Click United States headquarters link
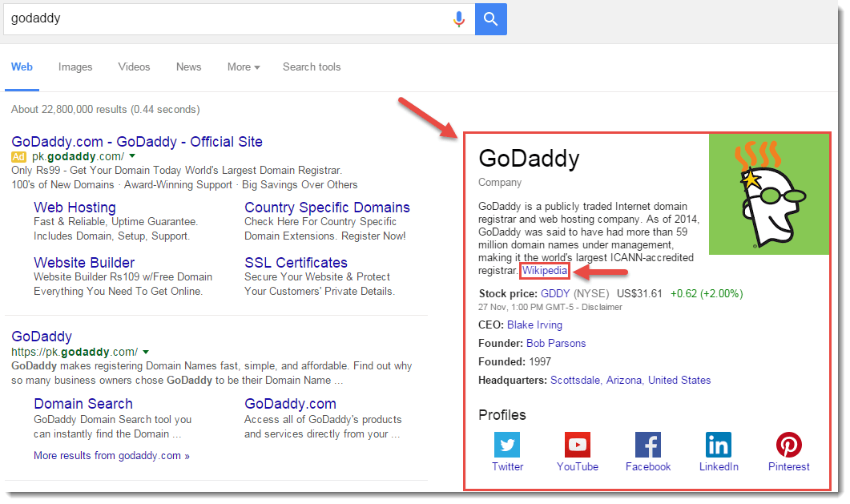The width and height of the screenshot is (850, 504). point(679,380)
